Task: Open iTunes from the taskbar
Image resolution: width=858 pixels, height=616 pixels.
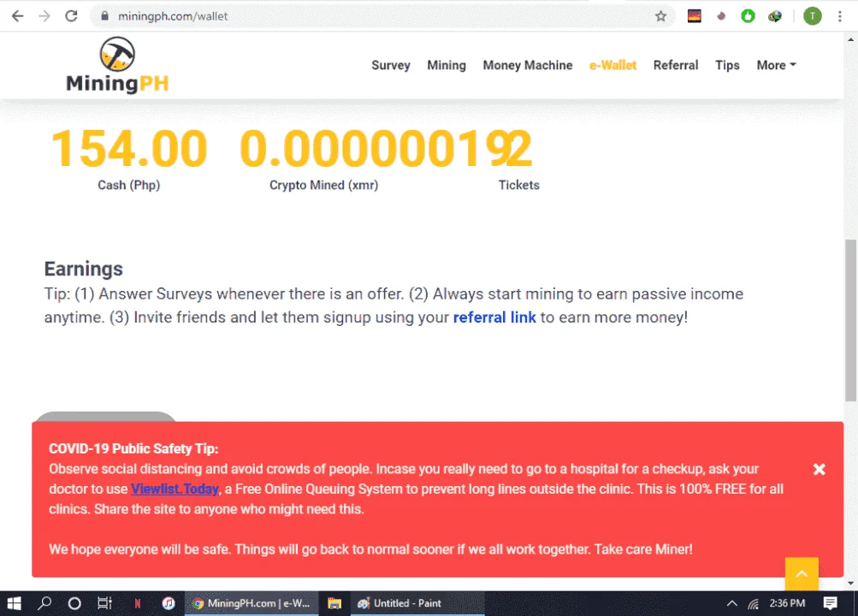Action: (x=169, y=603)
